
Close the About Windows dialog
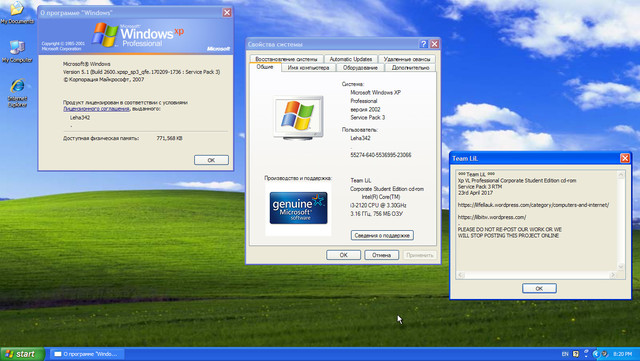[x=227, y=13]
